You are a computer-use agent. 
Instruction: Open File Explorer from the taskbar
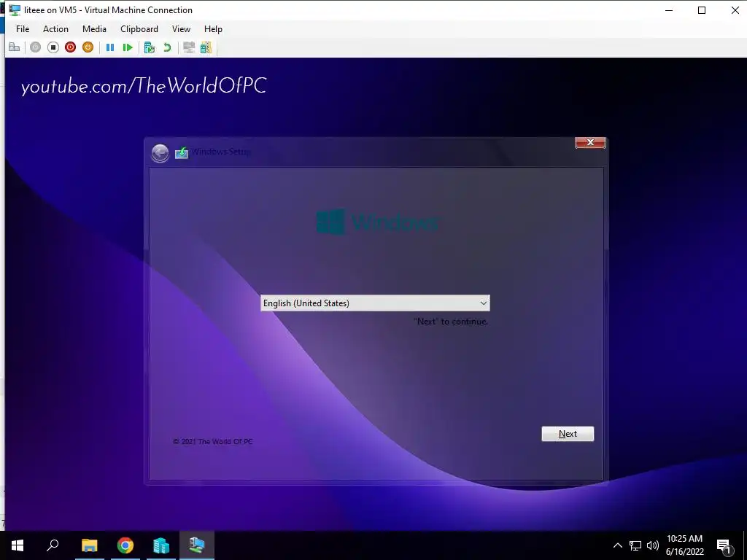90,545
